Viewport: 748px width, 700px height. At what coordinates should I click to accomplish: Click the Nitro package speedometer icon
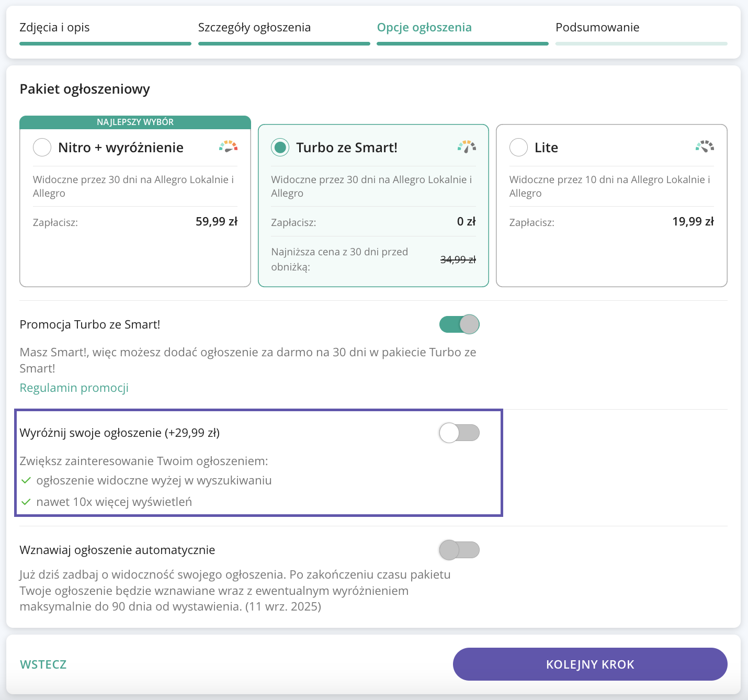tap(228, 146)
